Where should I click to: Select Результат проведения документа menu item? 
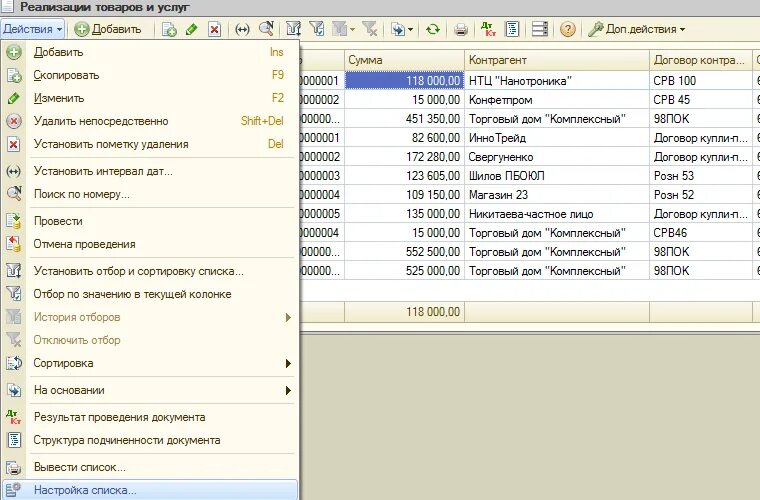coord(150,417)
